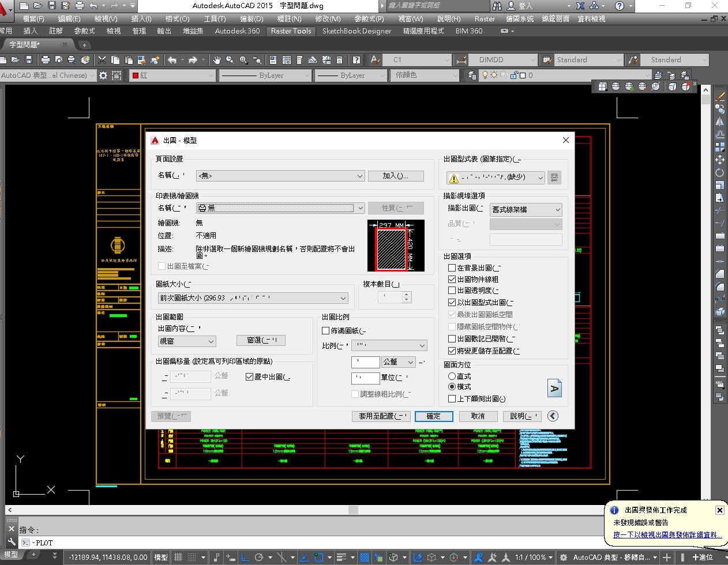Open the printer/plotter name dropdown
This screenshot has height=565, width=728.
pyautogui.click(x=281, y=208)
